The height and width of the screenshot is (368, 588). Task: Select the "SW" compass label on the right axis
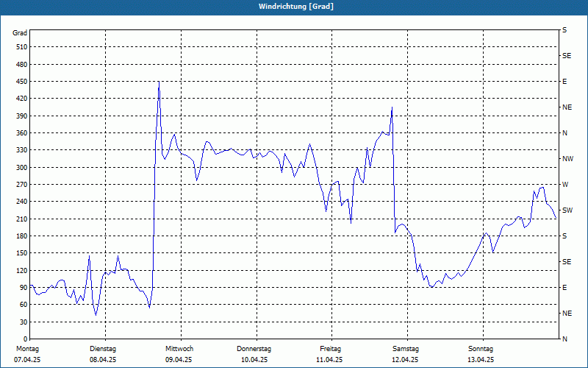pyautogui.click(x=567, y=210)
